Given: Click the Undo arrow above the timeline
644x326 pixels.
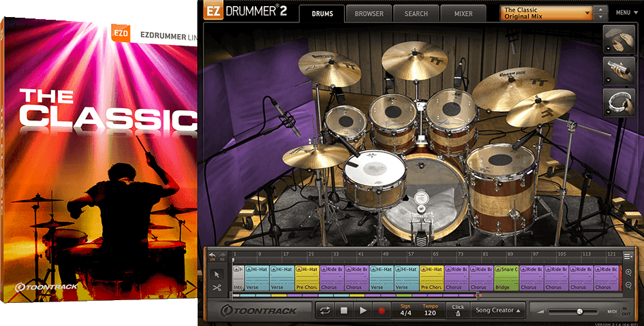Looking at the screenshot, I should pyautogui.click(x=213, y=256).
